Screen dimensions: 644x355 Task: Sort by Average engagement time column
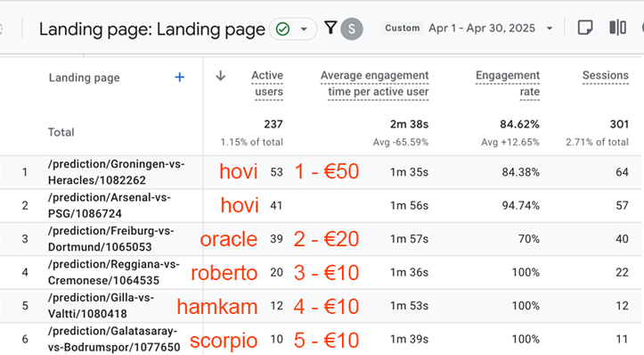coord(375,84)
